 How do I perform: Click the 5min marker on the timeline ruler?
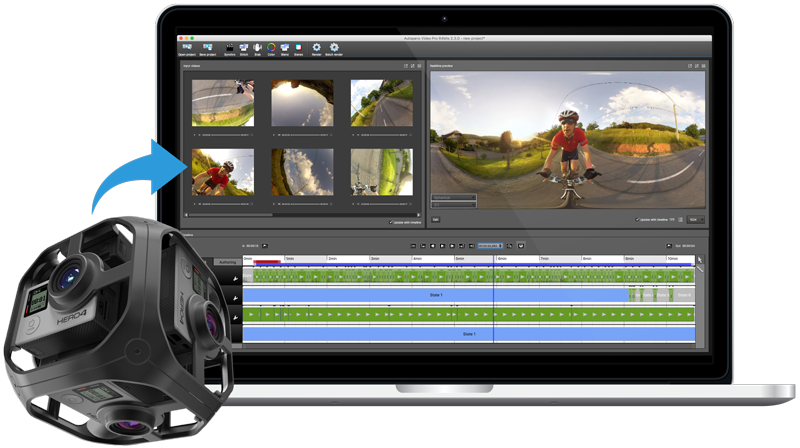point(458,258)
